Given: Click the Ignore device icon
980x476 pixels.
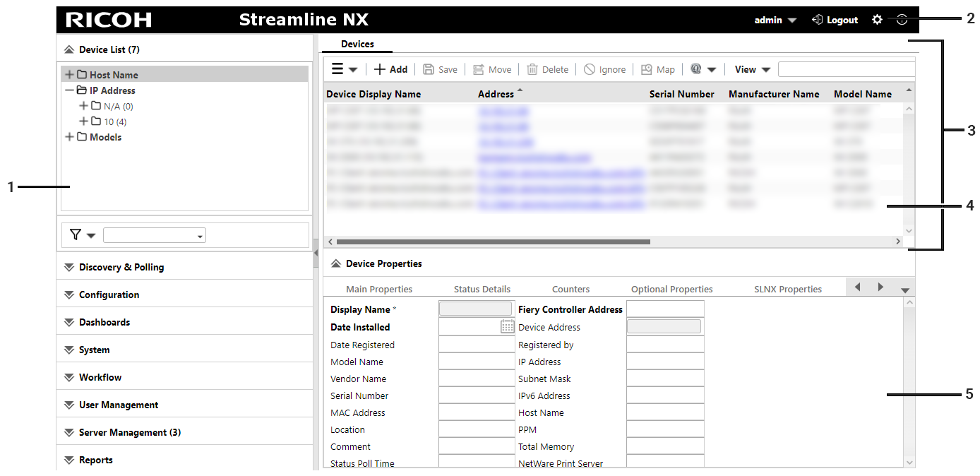Looking at the screenshot, I should pos(590,69).
